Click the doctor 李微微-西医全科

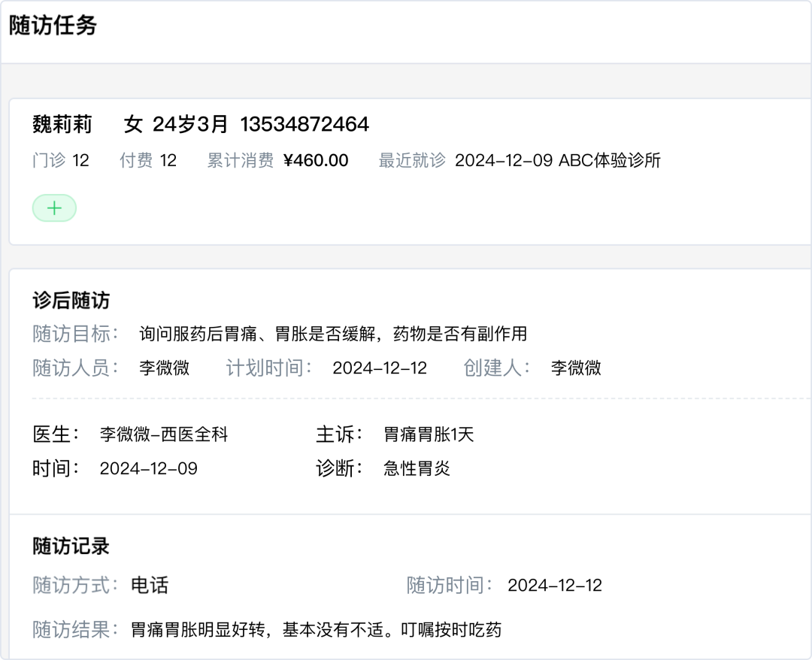coord(163,434)
